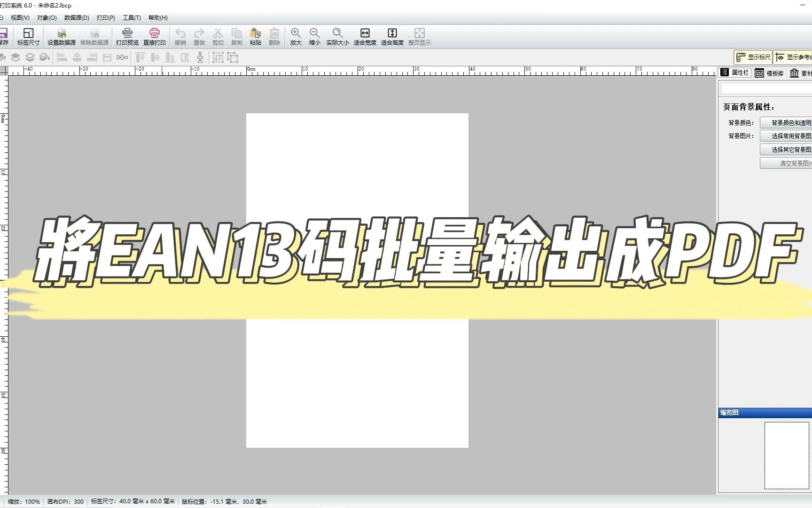Click the 缩放: 100% status entry

click(24, 501)
